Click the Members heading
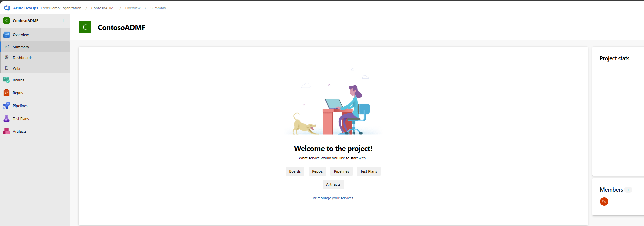Viewport: 644px width, 226px height. click(611, 190)
